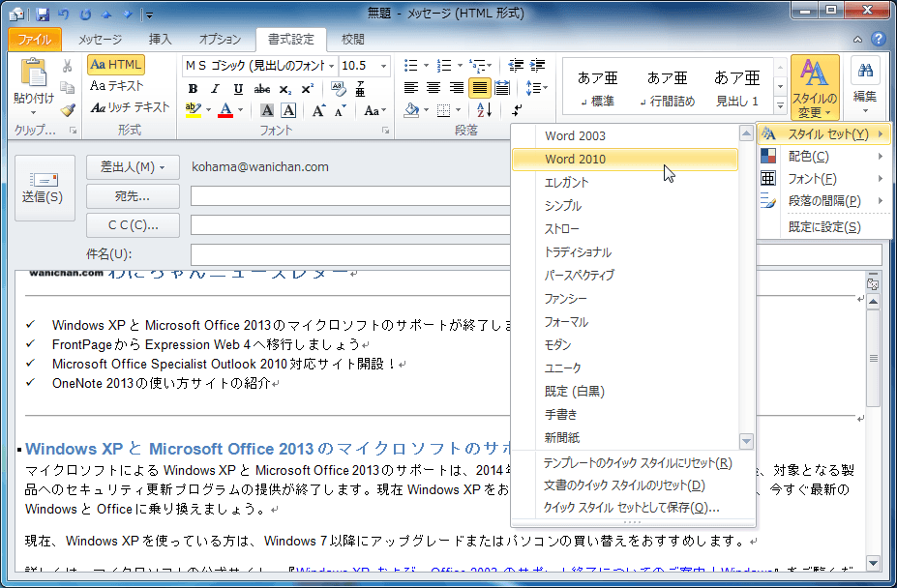
Task: Align text right
Action: click(x=456, y=88)
